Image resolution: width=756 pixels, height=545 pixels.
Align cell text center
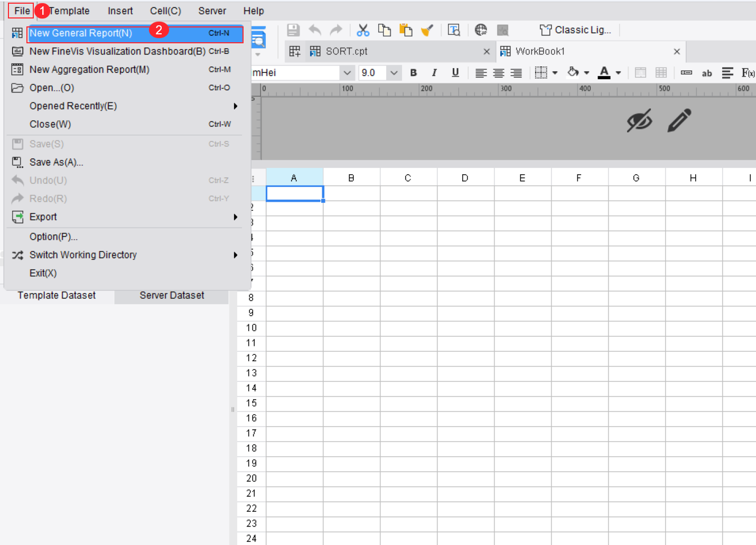click(x=499, y=73)
